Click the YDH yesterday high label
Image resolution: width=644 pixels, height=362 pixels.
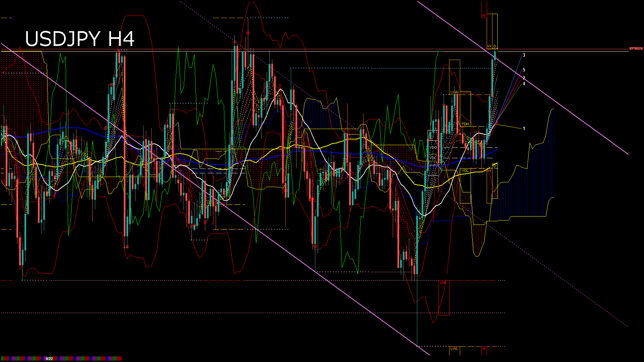click(x=465, y=124)
